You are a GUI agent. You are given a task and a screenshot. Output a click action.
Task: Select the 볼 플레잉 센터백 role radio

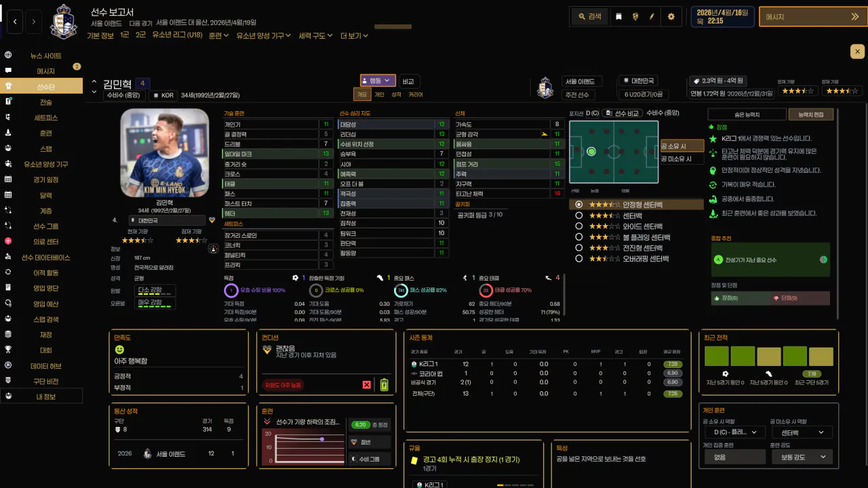[x=578, y=237]
